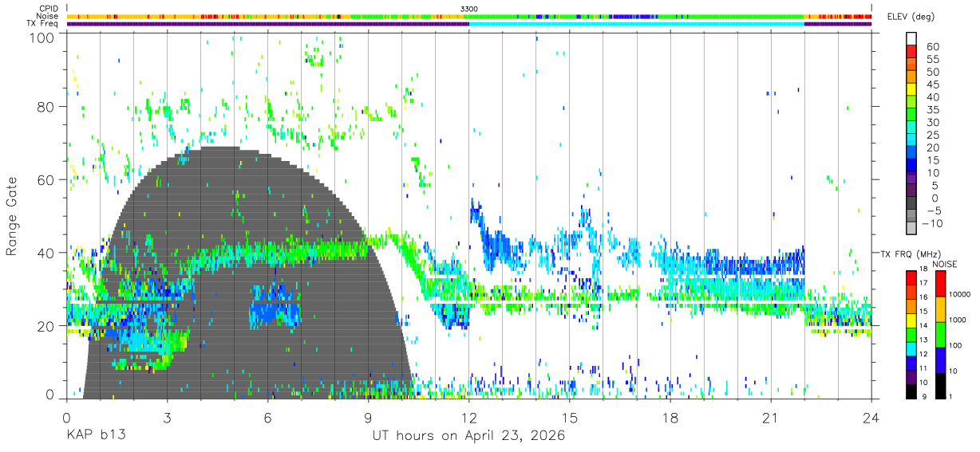Click the CPID label at top left
The width and height of the screenshot is (980, 452).
click(x=48, y=9)
